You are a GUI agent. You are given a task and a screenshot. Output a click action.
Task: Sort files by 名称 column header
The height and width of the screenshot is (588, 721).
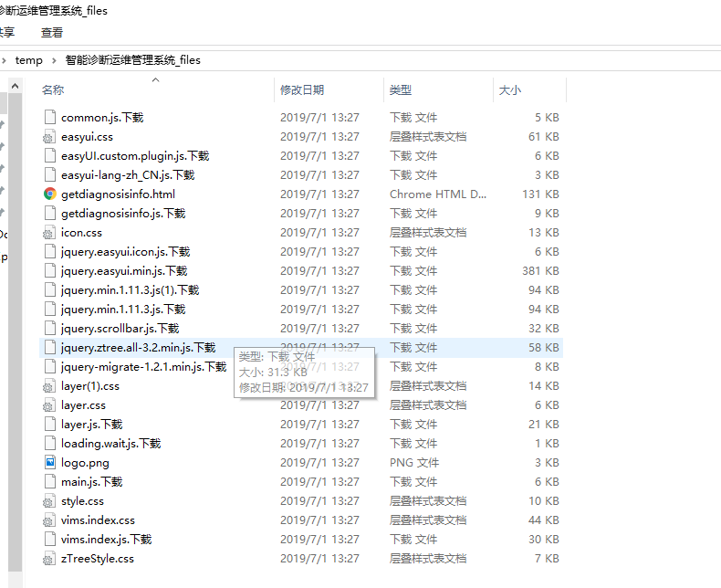(x=53, y=90)
